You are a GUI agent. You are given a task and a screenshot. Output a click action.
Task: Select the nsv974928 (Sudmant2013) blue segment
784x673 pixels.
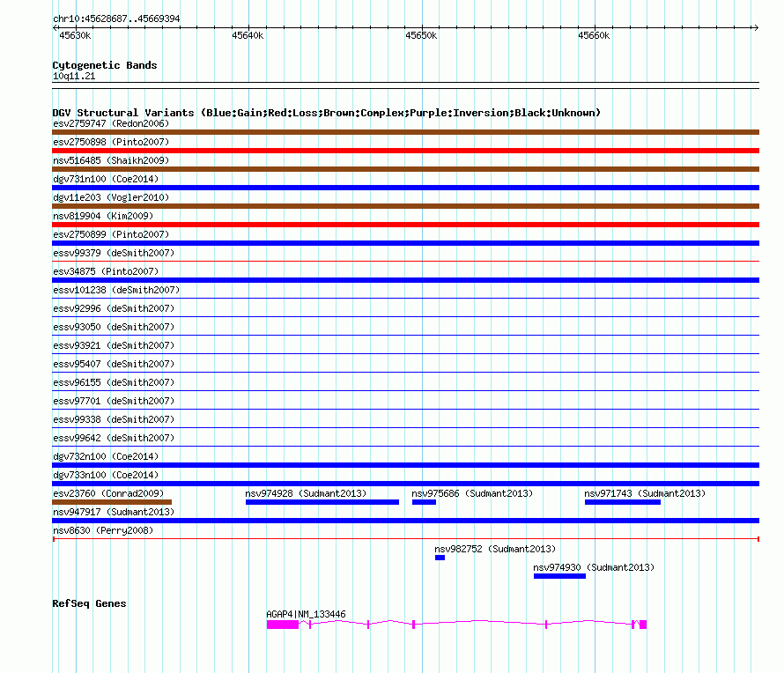(322, 502)
